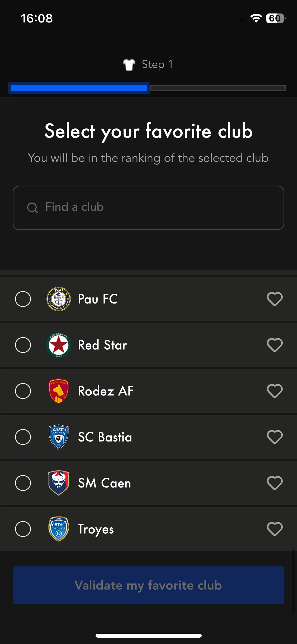Tap the heart icon for SM Caen
This screenshot has width=297, height=644.
click(275, 483)
